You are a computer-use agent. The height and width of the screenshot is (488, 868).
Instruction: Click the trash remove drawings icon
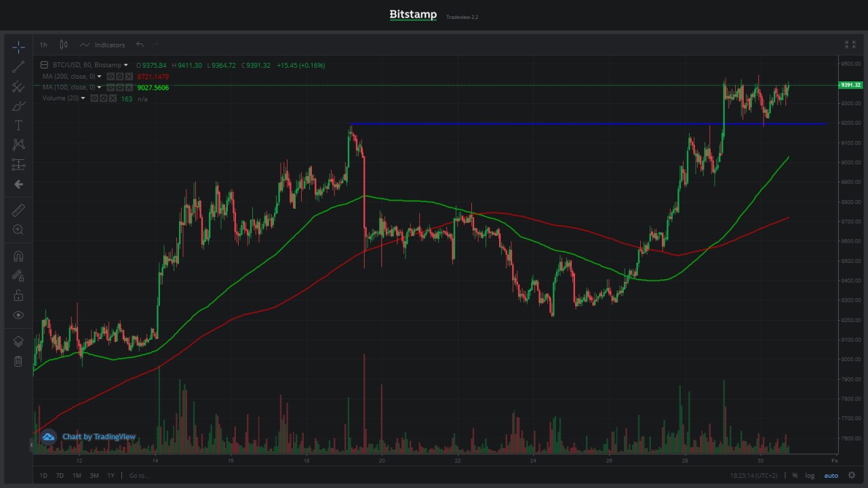(18, 361)
